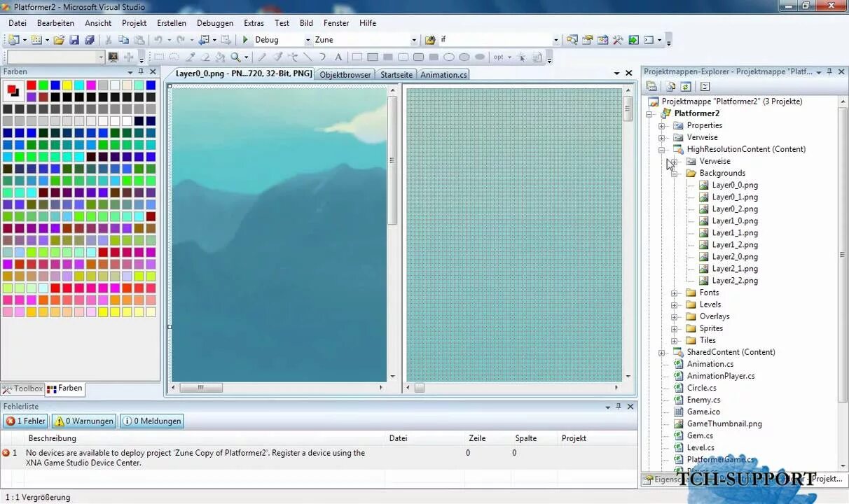
Task: Start debugging with the green play icon
Action: [x=245, y=40]
